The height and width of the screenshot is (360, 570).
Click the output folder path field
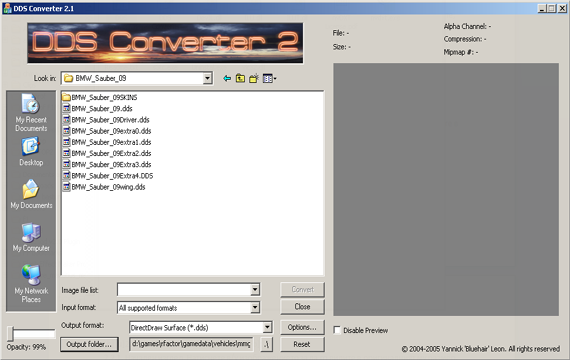(x=192, y=344)
